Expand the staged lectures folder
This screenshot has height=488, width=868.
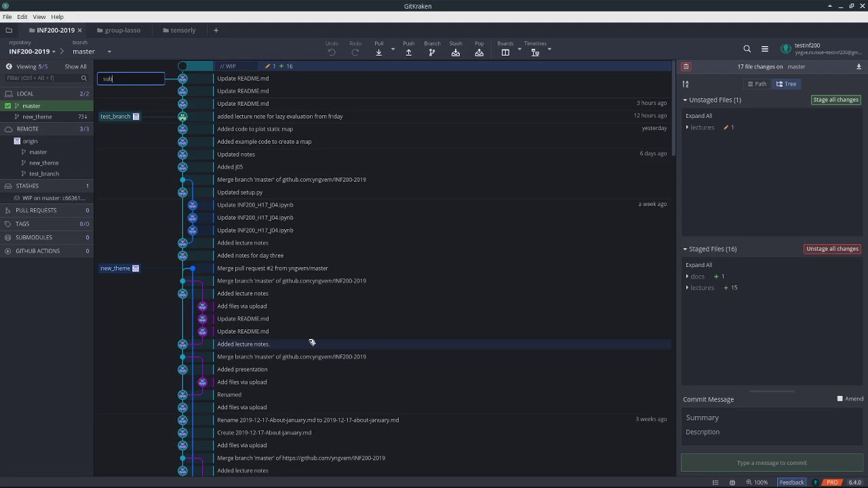click(687, 288)
